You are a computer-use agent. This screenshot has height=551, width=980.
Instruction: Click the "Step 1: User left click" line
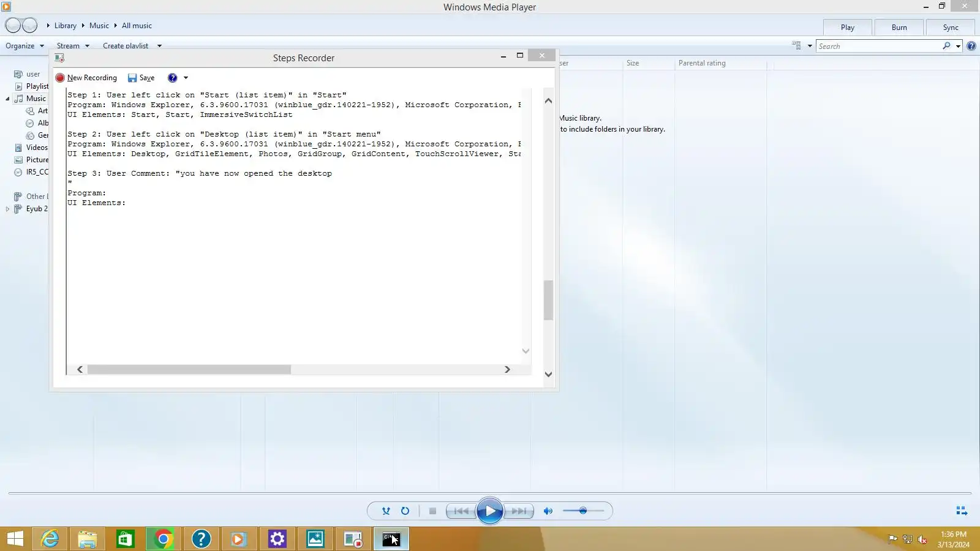(x=207, y=95)
